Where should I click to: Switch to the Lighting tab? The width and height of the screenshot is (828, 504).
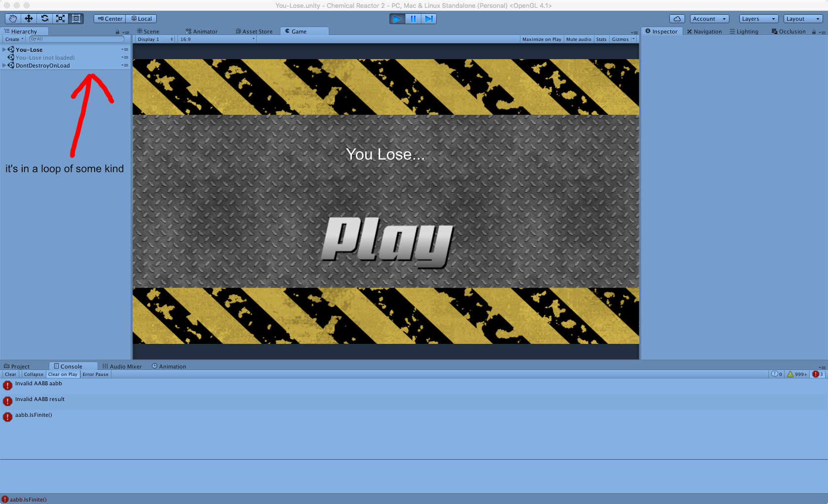[744, 32]
